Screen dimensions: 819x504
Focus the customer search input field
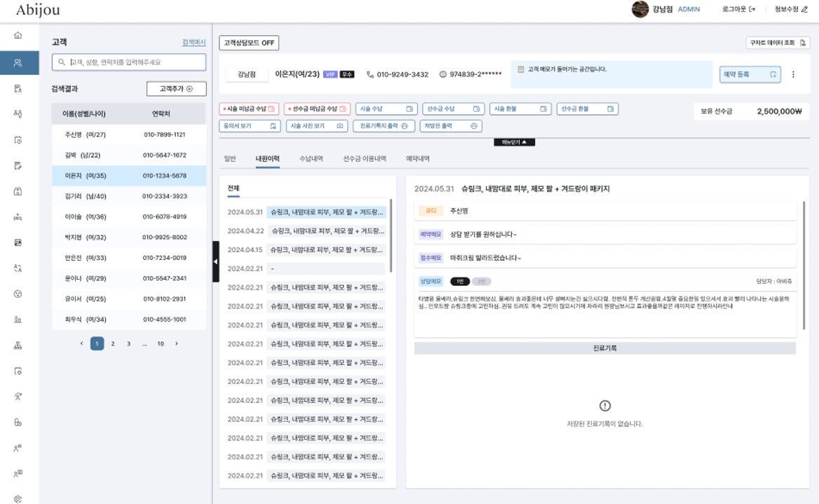tap(129, 62)
